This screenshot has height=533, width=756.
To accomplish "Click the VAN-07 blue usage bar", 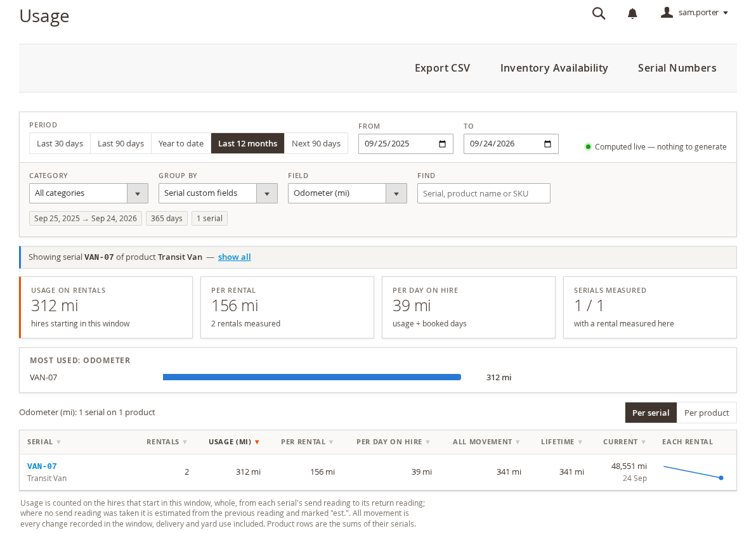I will coord(312,377).
